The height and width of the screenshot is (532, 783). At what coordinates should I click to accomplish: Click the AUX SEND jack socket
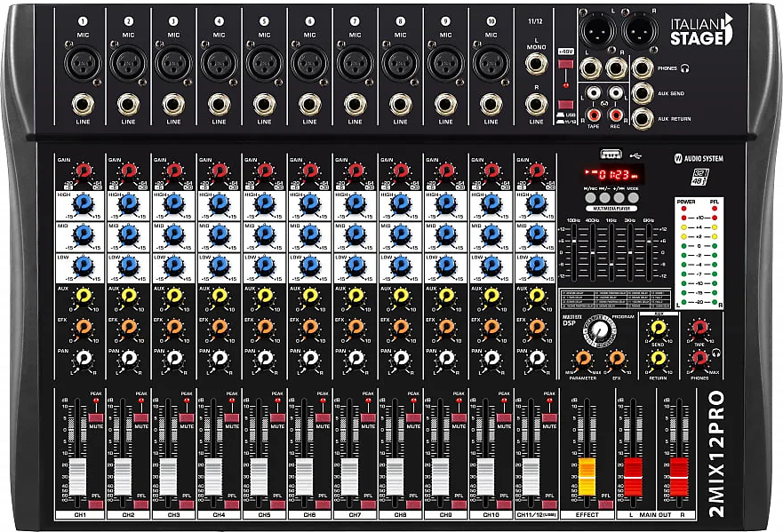[x=643, y=93]
